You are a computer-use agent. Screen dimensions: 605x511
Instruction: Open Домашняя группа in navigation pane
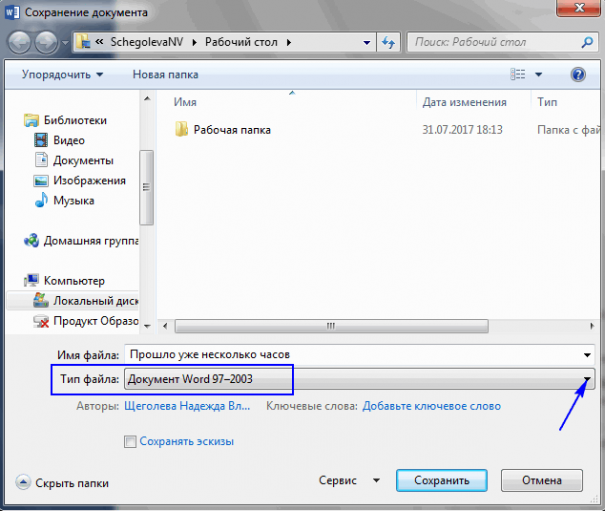click(88, 241)
